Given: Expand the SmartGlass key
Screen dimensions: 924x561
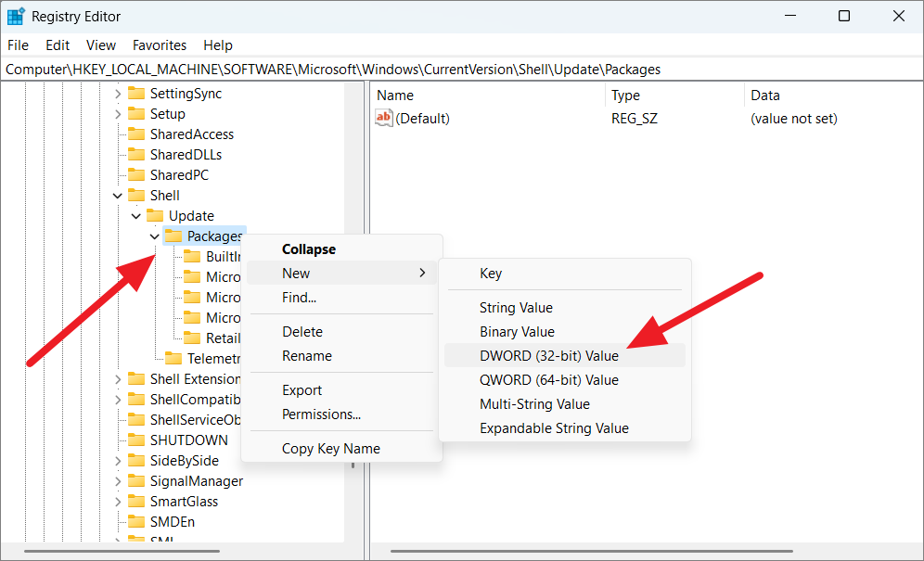Looking at the screenshot, I should pos(118,502).
